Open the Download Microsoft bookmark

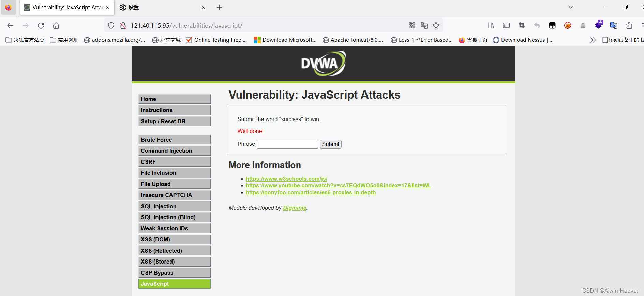click(x=285, y=40)
